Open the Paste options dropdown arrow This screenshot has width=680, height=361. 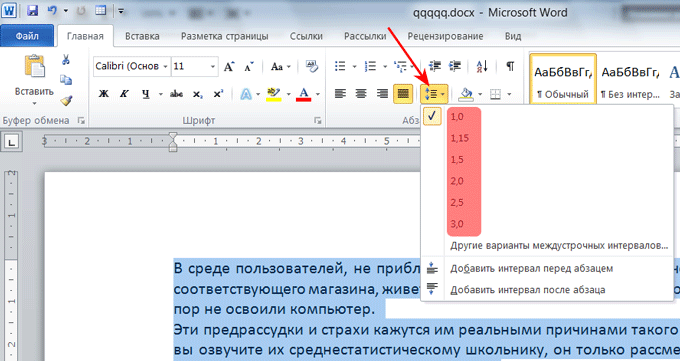(34, 103)
